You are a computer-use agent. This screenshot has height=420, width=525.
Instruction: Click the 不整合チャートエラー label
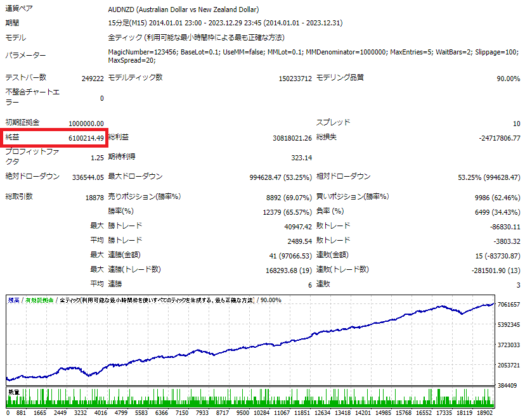pyautogui.click(x=32, y=97)
